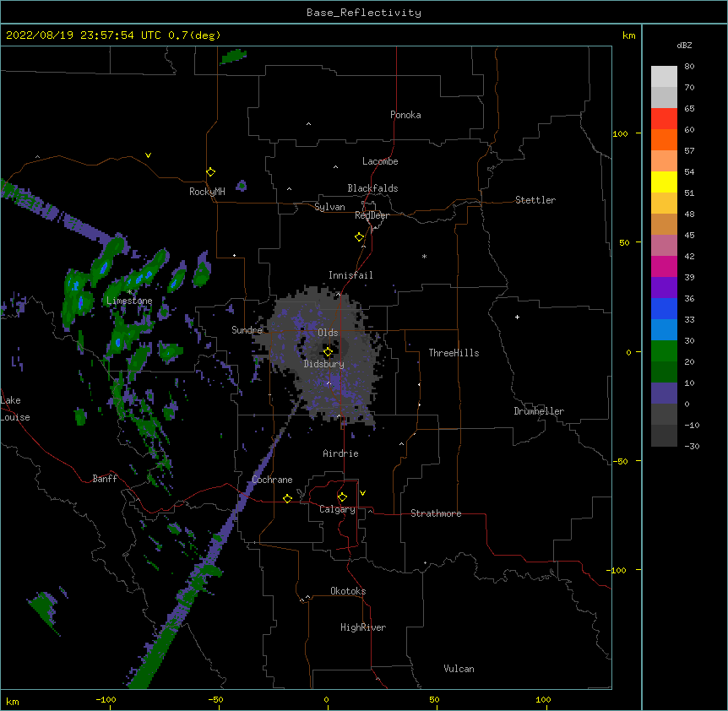Click the ThreeHills label

coord(454,353)
